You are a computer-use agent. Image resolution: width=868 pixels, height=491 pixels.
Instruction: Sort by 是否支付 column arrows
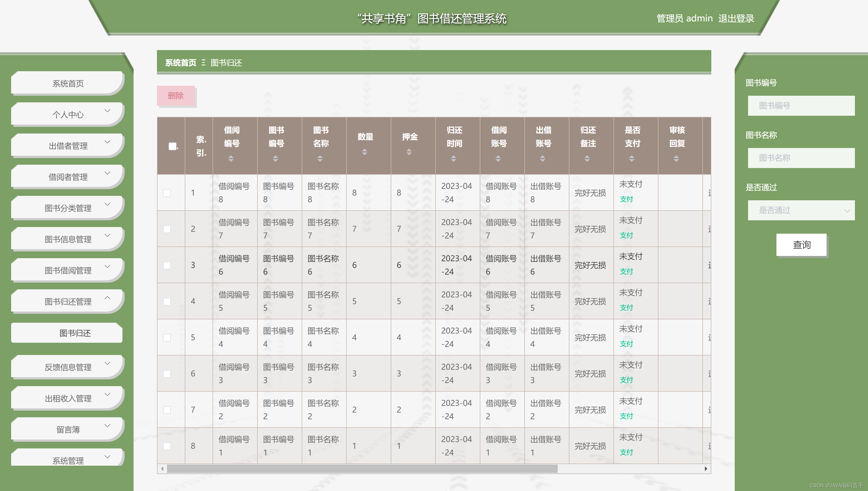click(632, 159)
